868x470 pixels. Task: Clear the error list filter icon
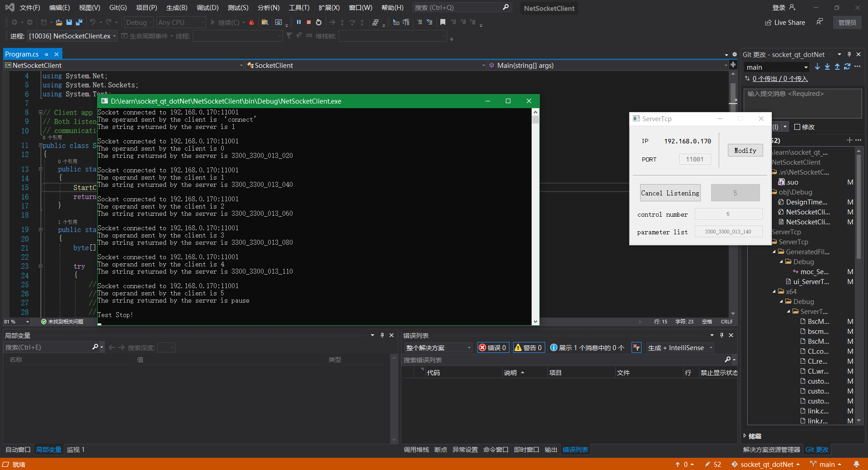click(x=637, y=347)
